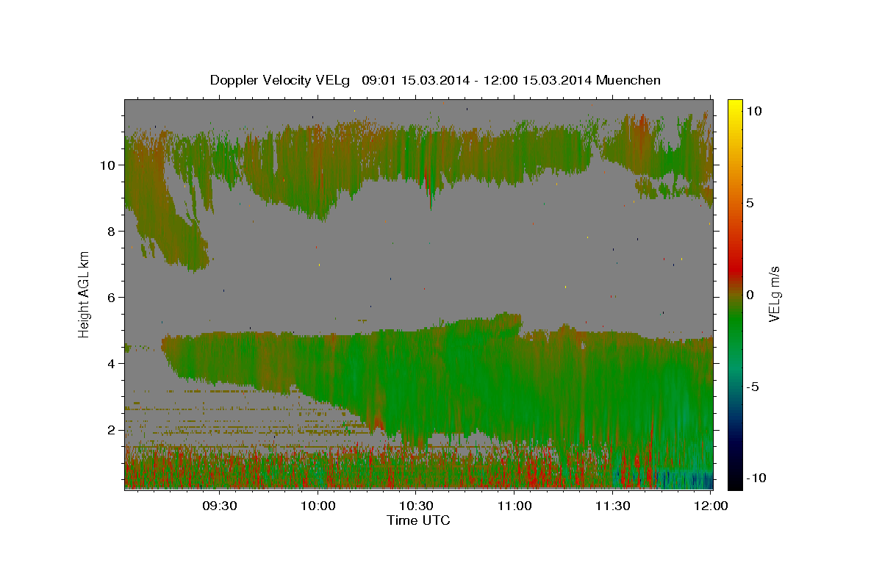Click the height axis label 8
Screen dimensions: 882x588
point(112,232)
